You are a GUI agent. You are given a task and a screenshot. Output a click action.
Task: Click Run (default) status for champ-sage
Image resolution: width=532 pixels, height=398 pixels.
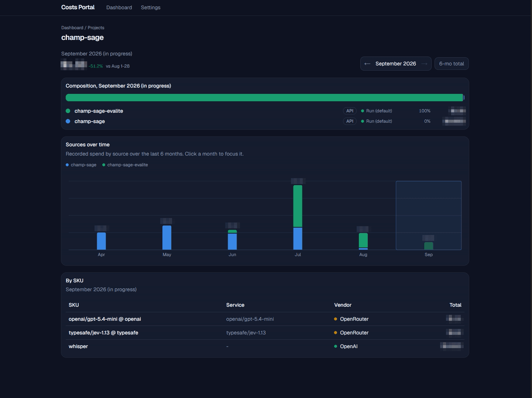(377, 121)
